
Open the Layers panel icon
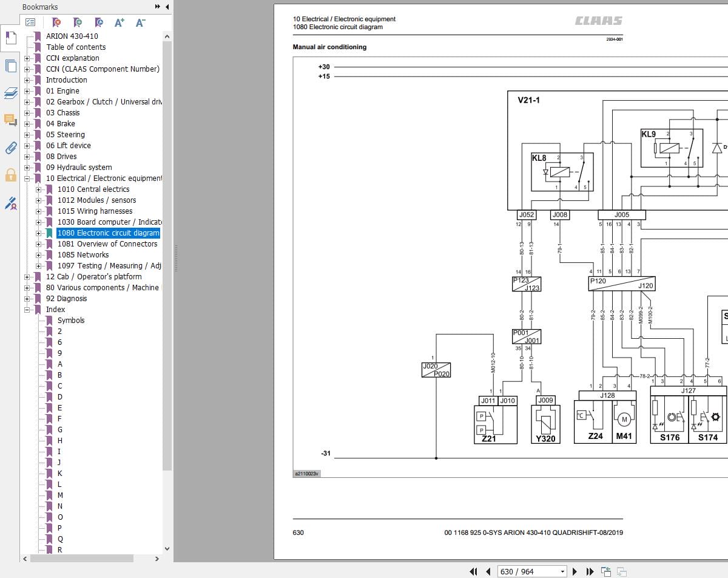(10, 93)
